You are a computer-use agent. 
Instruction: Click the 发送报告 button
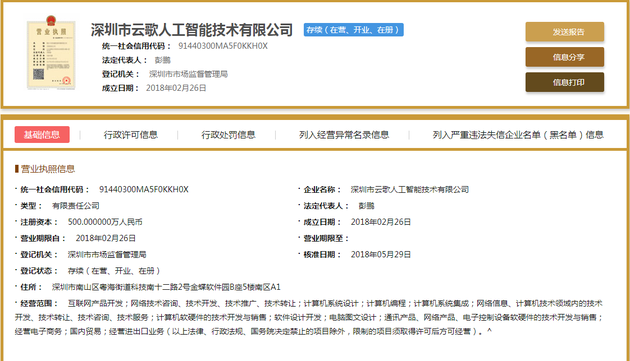point(565,32)
